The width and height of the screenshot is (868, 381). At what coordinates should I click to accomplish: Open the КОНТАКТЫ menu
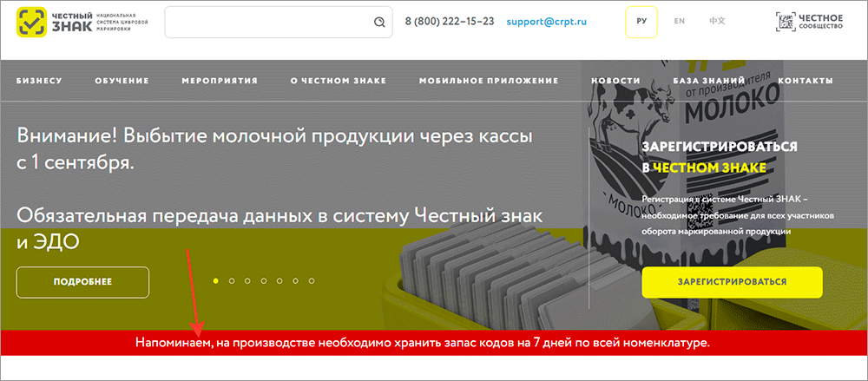coord(806,81)
